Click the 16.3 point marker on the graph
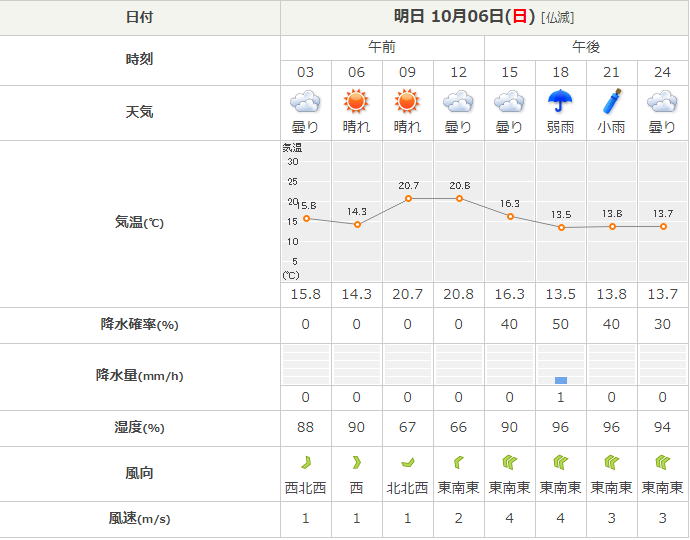Viewport: 690px width, 540px height. pyautogui.click(x=510, y=217)
